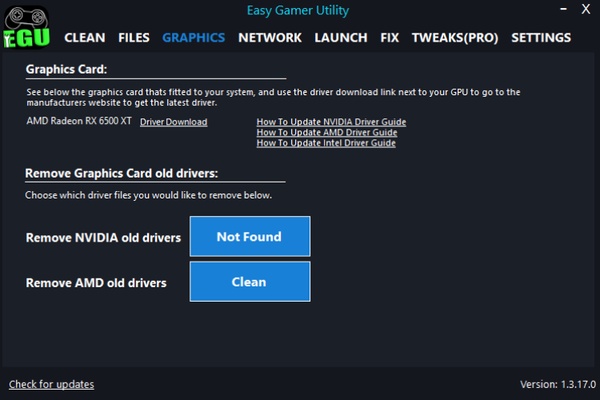Click Check for updates link
This screenshot has height=400, width=600.
coord(52,384)
